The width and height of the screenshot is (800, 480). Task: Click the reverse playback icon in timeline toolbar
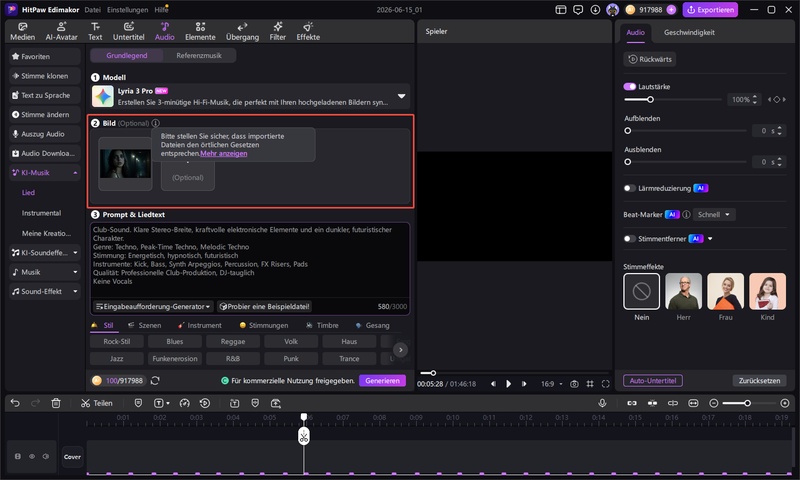point(205,403)
